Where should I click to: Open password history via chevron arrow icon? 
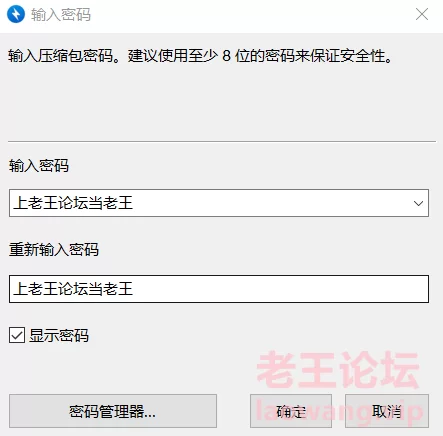(418, 203)
